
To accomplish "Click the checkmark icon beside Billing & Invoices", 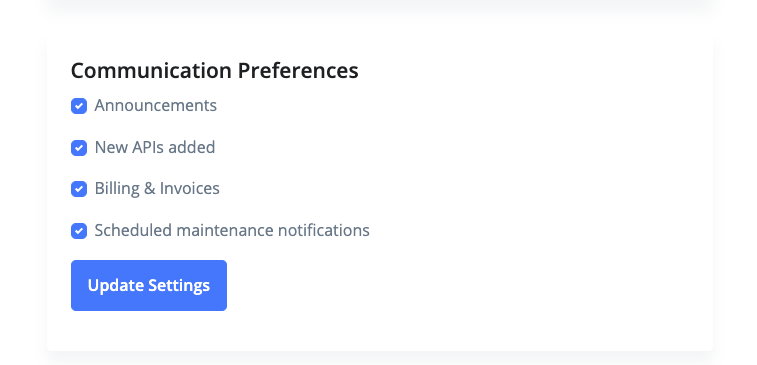I will pos(79,189).
